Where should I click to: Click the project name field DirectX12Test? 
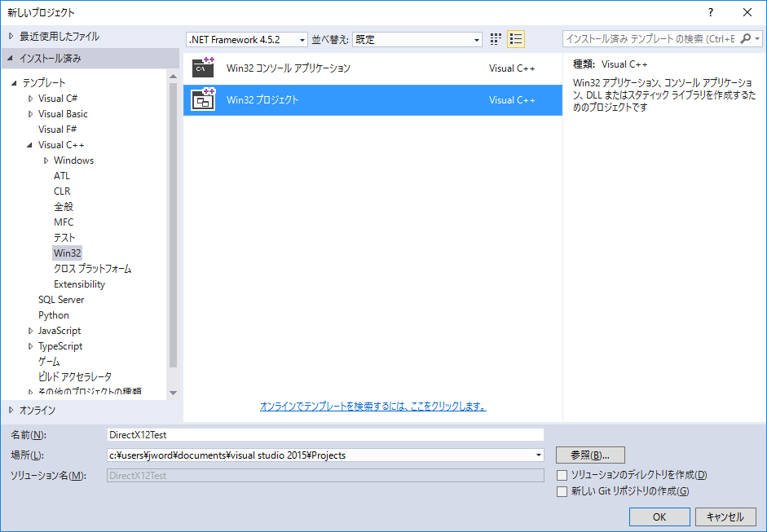coord(324,435)
